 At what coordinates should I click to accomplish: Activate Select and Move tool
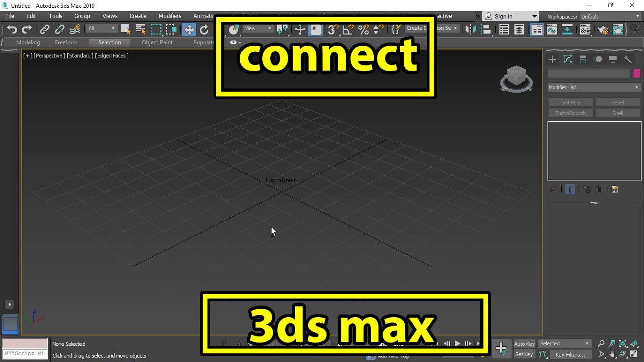click(189, 29)
